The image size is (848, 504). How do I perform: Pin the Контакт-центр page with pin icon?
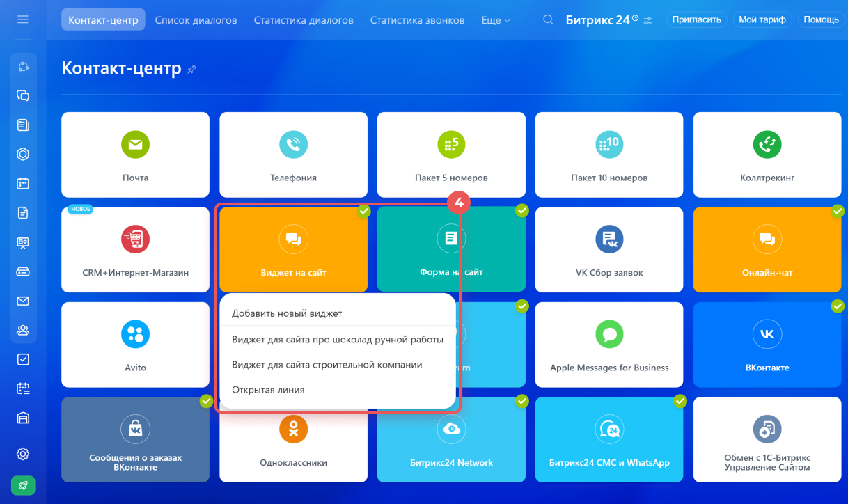[192, 69]
